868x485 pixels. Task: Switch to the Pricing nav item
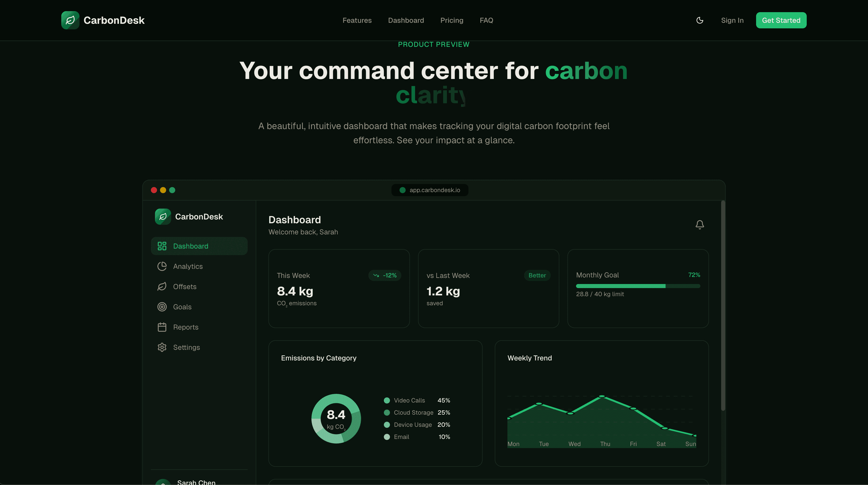click(451, 20)
